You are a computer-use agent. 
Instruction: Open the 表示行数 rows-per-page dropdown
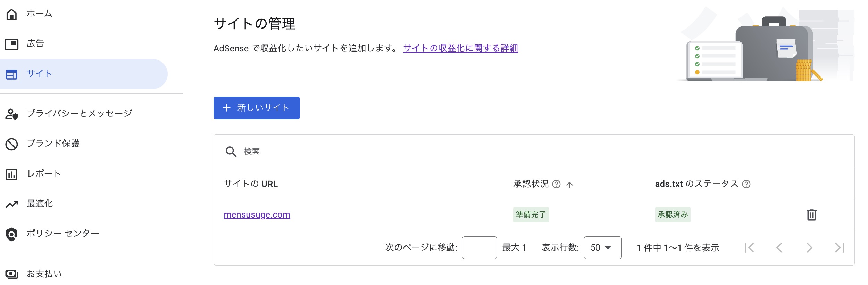(602, 247)
